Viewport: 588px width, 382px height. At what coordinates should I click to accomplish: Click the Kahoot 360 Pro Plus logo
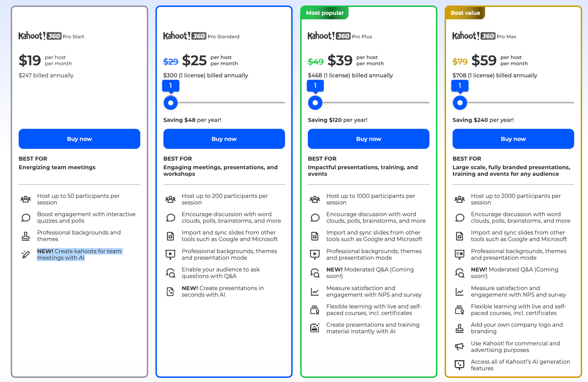tap(340, 36)
